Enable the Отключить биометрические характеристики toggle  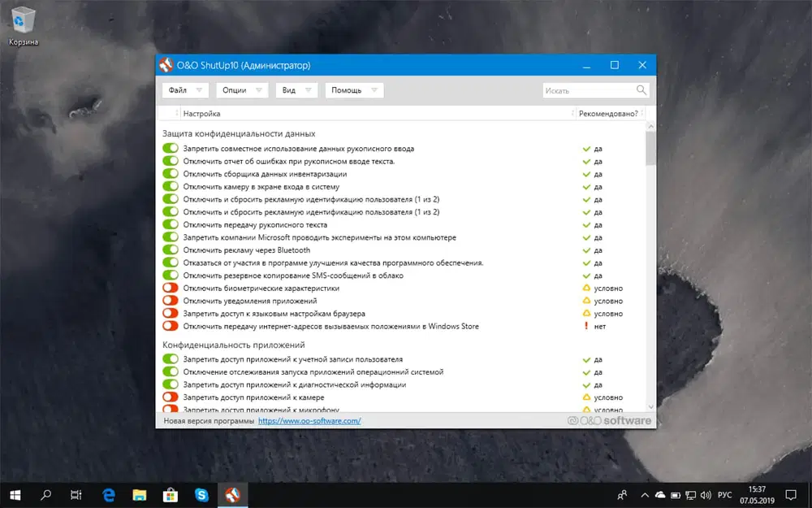[x=169, y=288]
